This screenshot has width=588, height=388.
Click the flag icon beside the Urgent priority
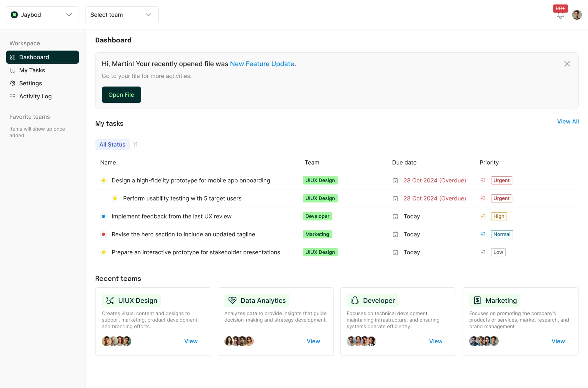(x=483, y=180)
